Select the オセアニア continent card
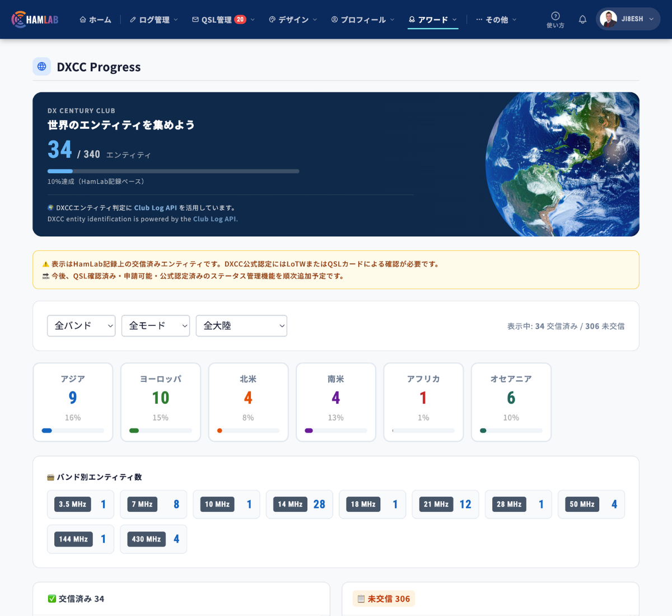The height and width of the screenshot is (616, 672). pos(511,402)
